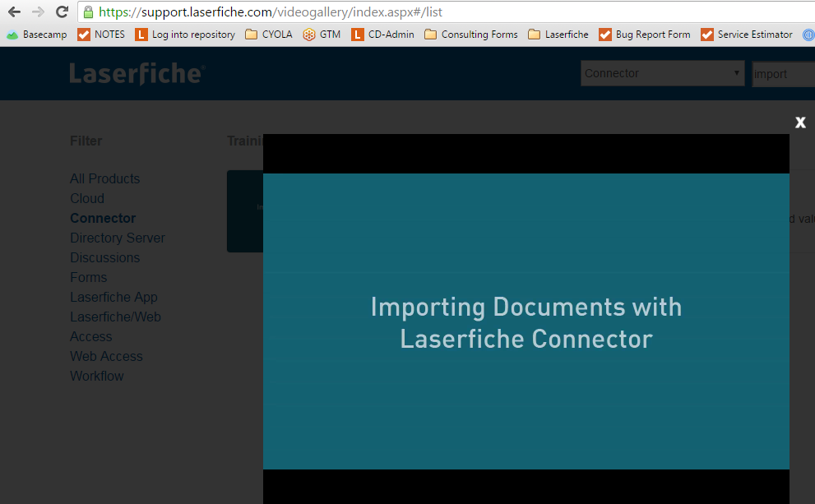Filter by Web Access

(x=107, y=357)
